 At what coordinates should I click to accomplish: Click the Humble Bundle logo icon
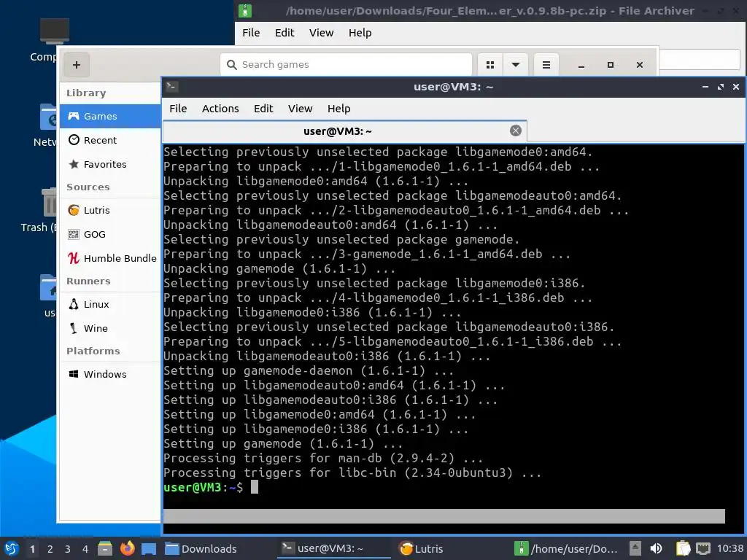(x=74, y=258)
